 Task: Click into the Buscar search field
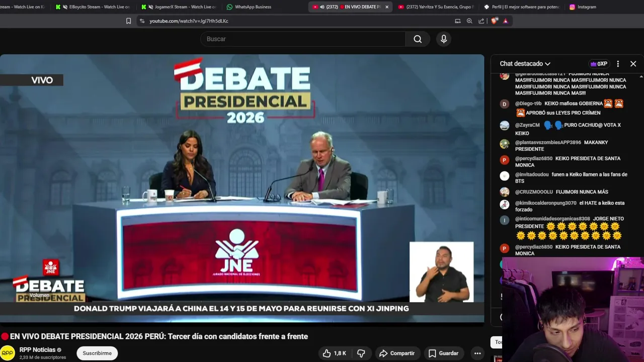[x=303, y=39]
